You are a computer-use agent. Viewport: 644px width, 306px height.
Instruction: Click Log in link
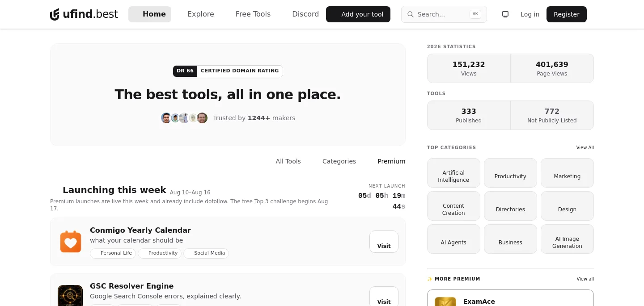(x=530, y=14)
